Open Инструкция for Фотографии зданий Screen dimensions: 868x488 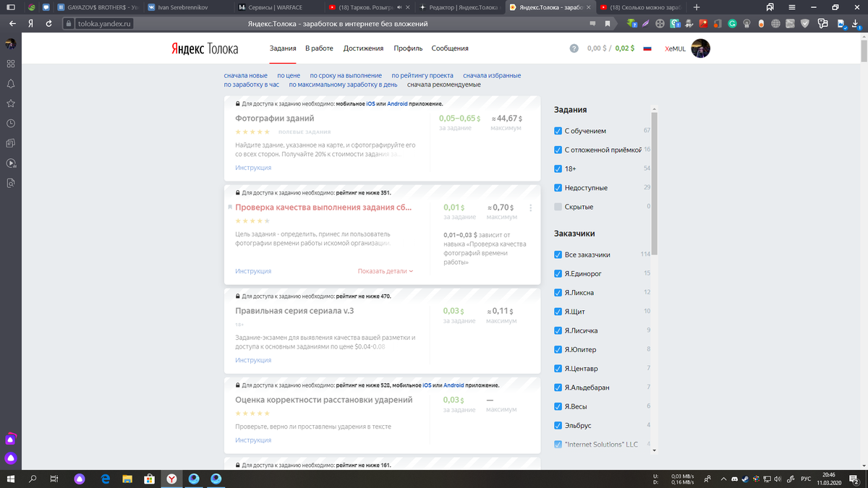tap(253, 168)
